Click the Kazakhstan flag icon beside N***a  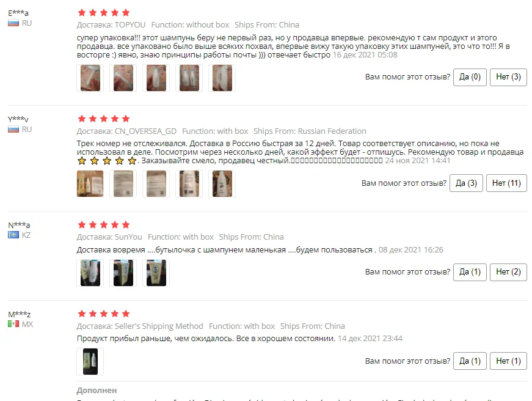[13, 235]
